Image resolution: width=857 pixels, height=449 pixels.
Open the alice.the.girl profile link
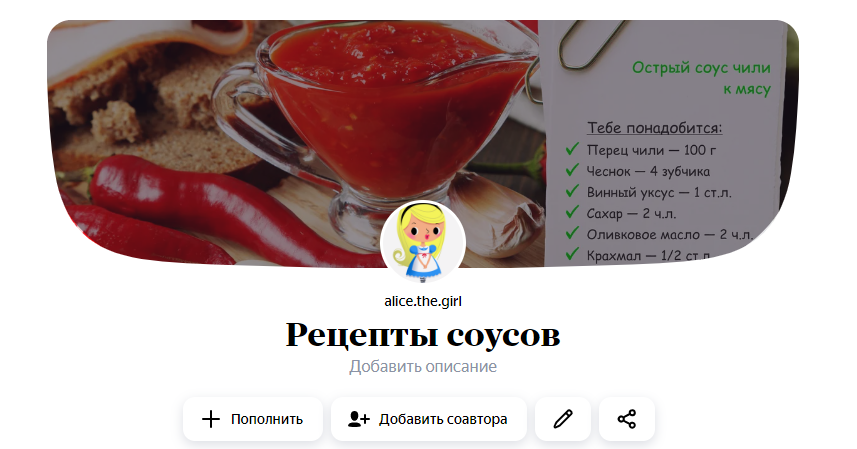click(x=423, y=301)
